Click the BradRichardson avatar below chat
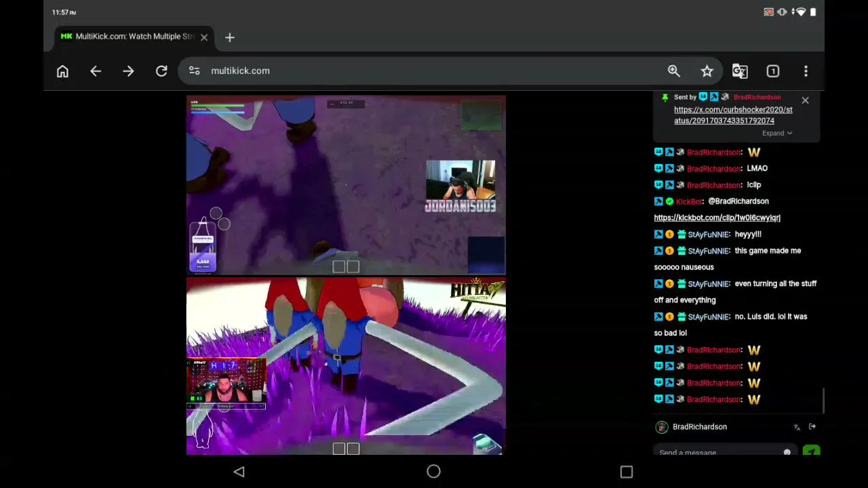 point(662,427)
